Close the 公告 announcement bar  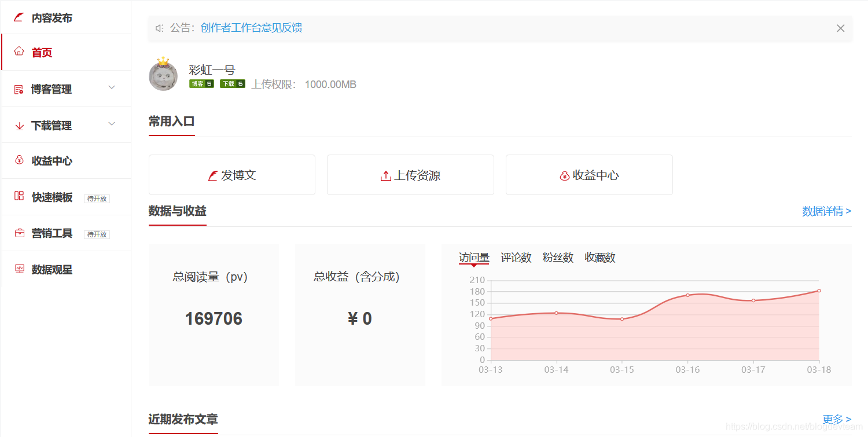coord(841,28)
